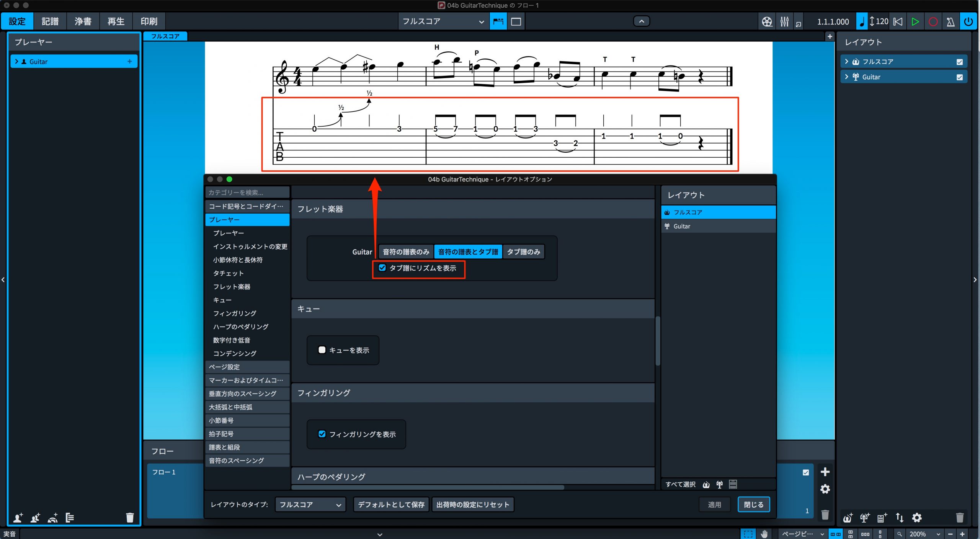
Task: Open flow settings gear in flows panel
Action: click(x=825, y=489)
